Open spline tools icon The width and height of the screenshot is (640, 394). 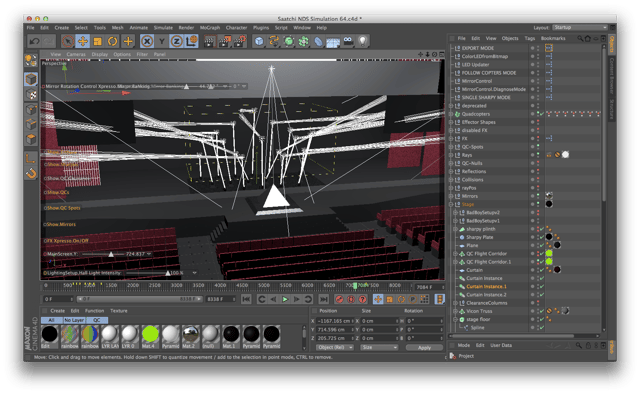pyautogui.click(x=274, y=41)
